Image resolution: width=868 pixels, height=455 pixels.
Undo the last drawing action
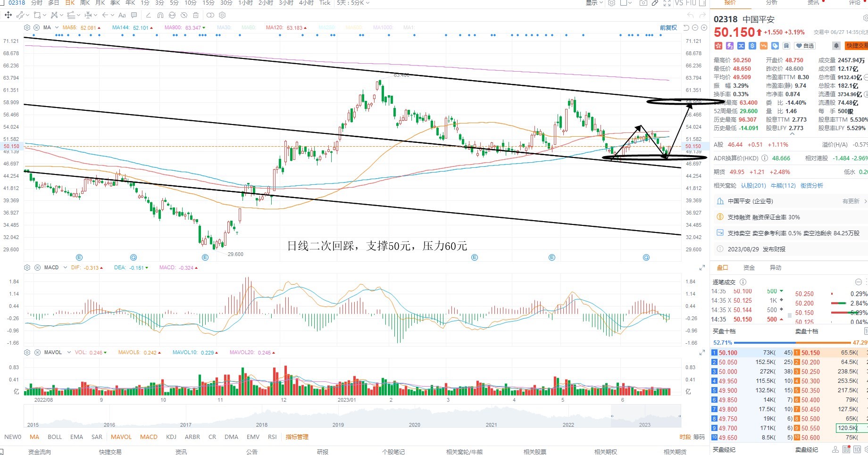coord(691,16)
